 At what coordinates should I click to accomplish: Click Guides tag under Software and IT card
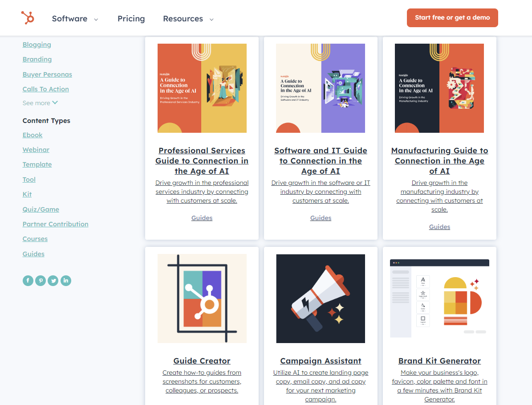(321, 217)
